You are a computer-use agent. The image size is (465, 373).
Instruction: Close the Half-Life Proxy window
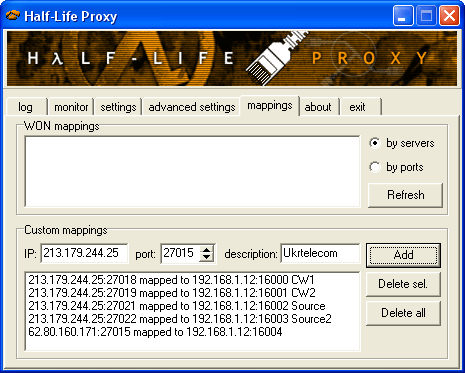[449, 16]
